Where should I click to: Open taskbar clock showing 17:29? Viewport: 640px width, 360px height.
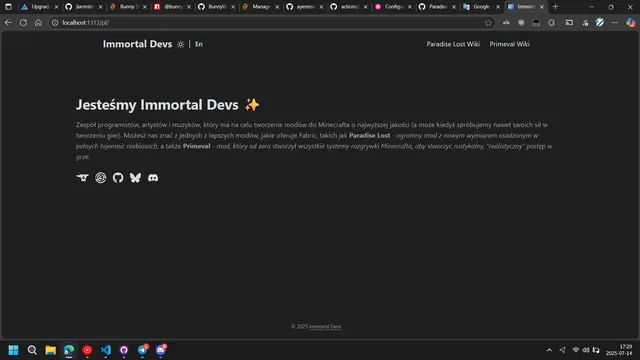tap(619, 350)
